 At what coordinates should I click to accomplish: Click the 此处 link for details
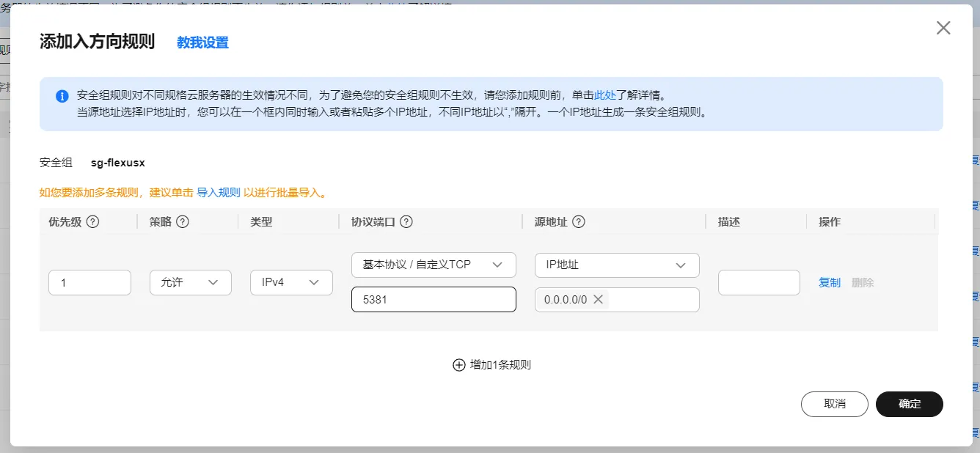pyautogui.click(x=604, y=95)
